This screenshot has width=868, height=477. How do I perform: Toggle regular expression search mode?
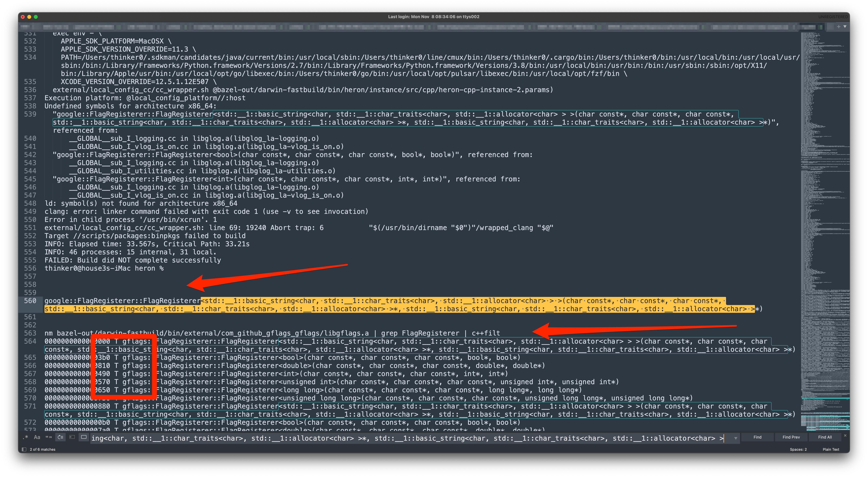pos(25,438)
